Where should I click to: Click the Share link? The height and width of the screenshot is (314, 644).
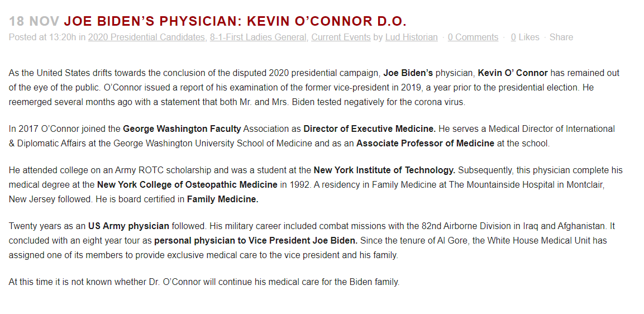(x=561, y=37)
